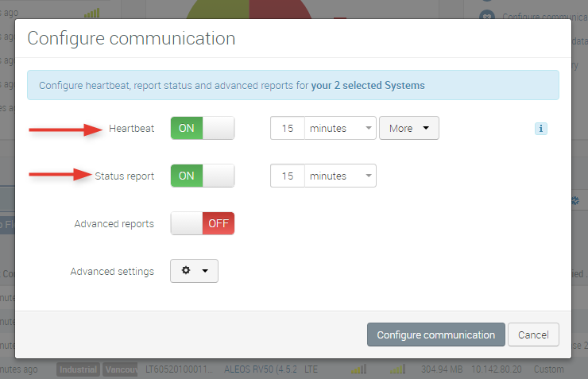The width and height of the screenshot is (588, 379).
Task: Select ALEOS RV50 cell in background table
Action: pos(261,369)
